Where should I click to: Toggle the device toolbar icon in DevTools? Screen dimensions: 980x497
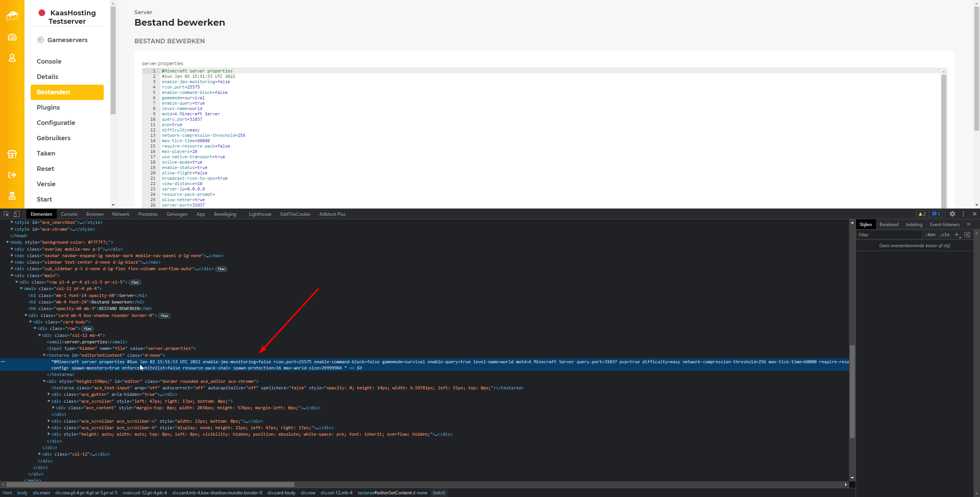click(x=16, y=214)
